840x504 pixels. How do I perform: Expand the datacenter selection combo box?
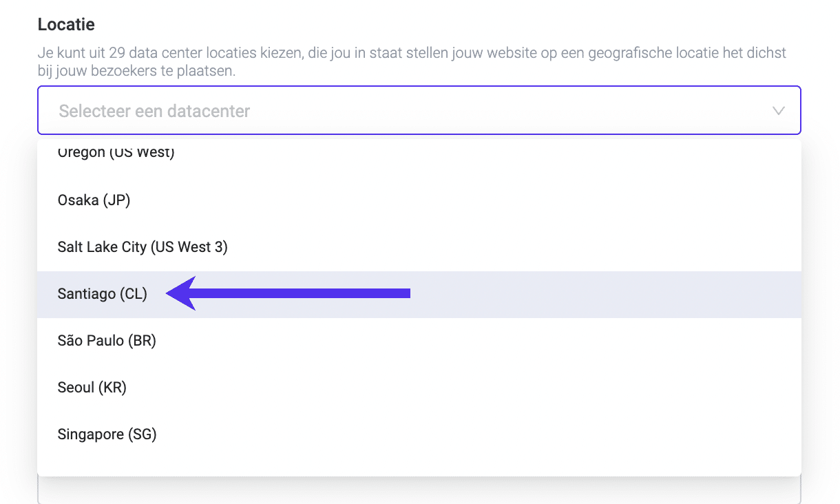click(419, 110)
